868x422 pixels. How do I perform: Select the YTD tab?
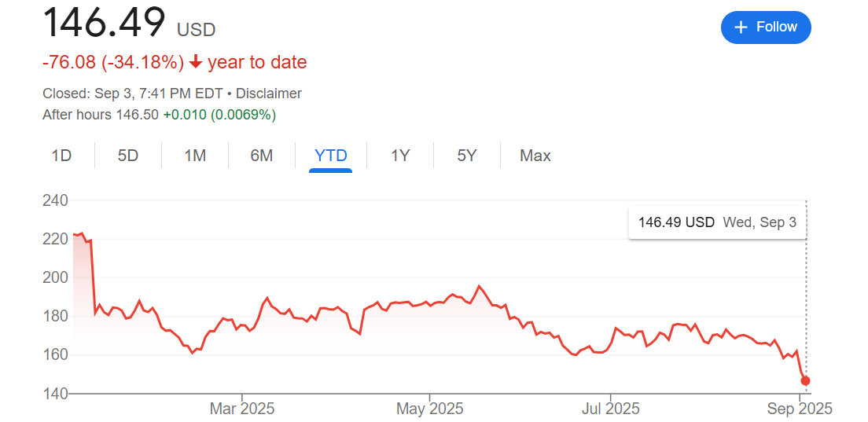pyautogui.click(x=330, y=156)
